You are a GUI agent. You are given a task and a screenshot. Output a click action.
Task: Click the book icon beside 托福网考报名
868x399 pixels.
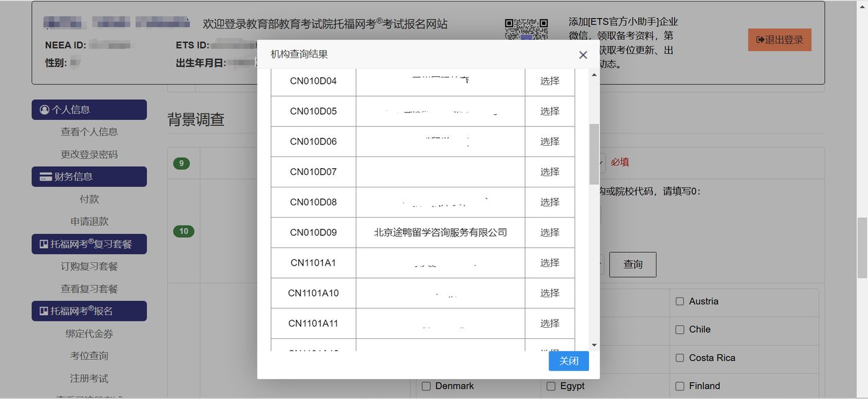point(44,311)
